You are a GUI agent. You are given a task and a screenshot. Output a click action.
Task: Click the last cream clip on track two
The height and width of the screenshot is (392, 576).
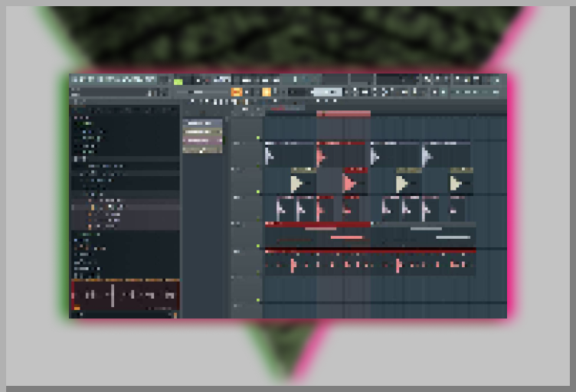[460, 182]
